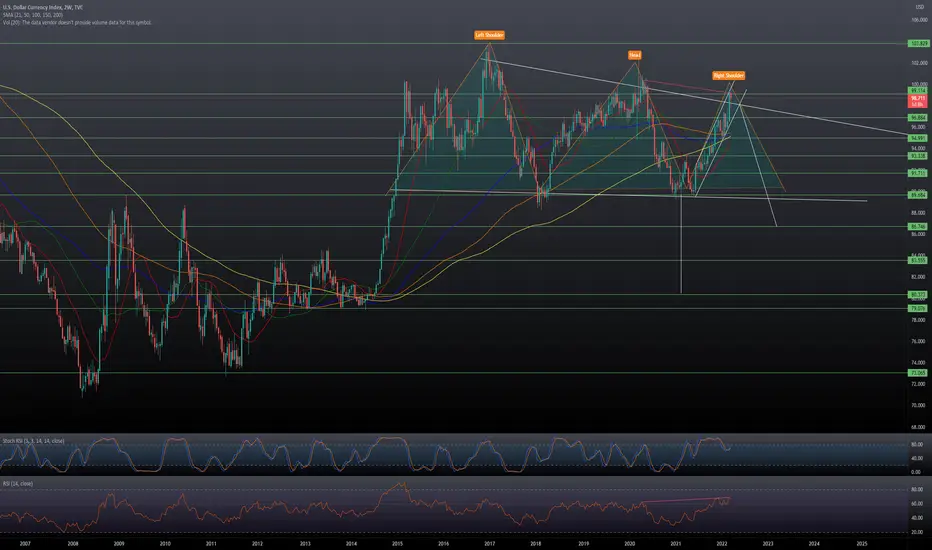Viewport: 932px width, 550px height.
Task: Click the green 94.991 price level label
Action: (x=918, y=138)
